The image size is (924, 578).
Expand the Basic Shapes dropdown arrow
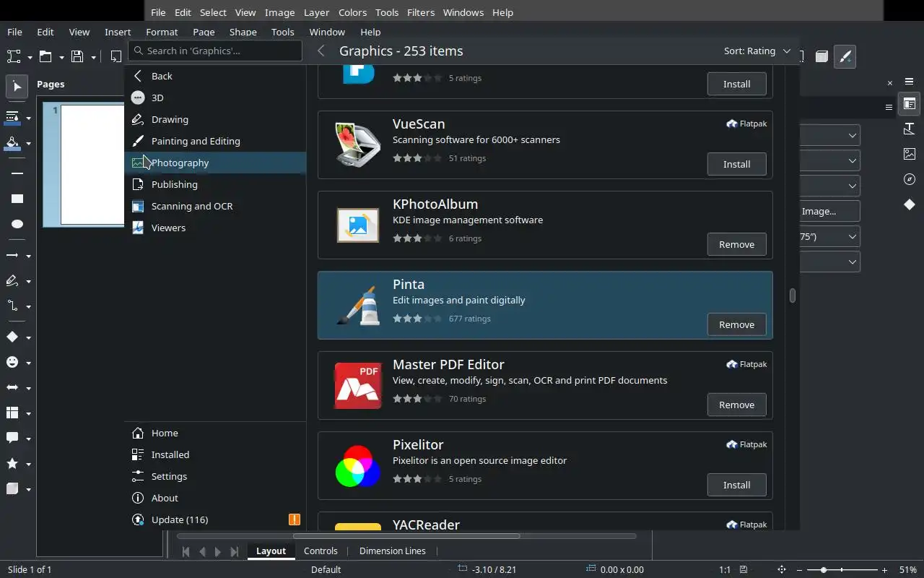click(x=28, y=337)
